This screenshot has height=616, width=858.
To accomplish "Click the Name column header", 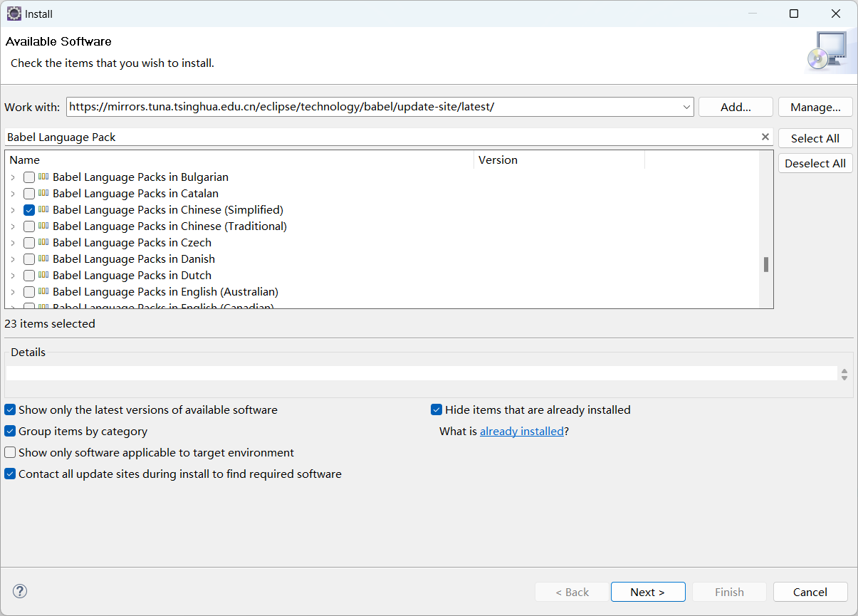I will coord(239,160).
